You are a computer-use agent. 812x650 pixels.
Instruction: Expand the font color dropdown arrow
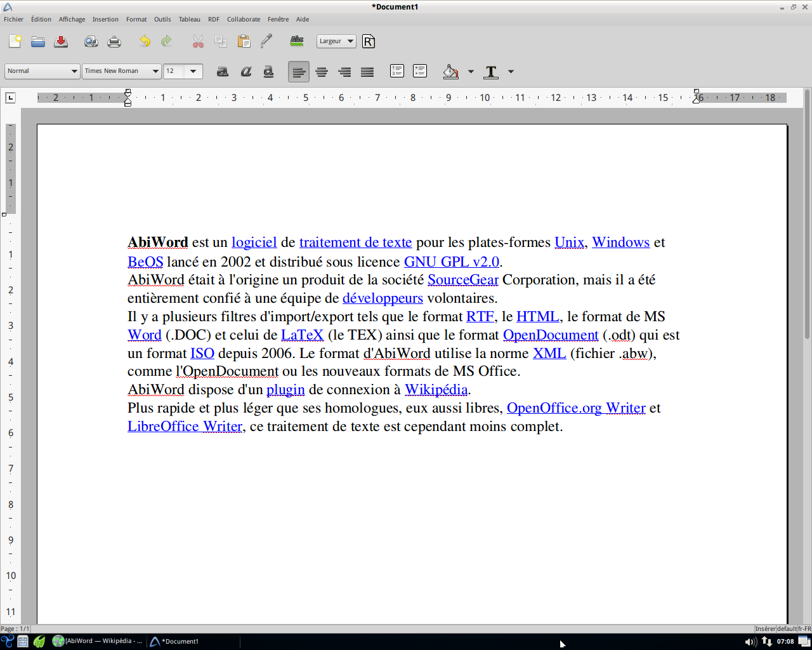point(511,72)
